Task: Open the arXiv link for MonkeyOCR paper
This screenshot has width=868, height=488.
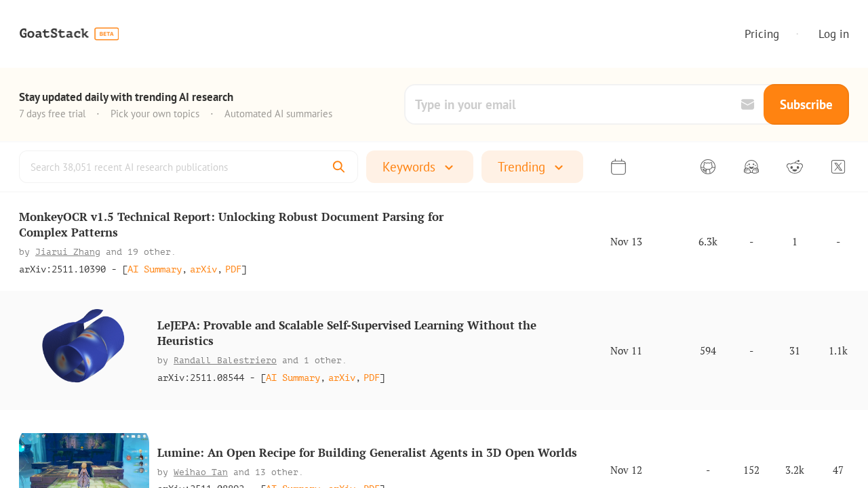Action: 203,270
